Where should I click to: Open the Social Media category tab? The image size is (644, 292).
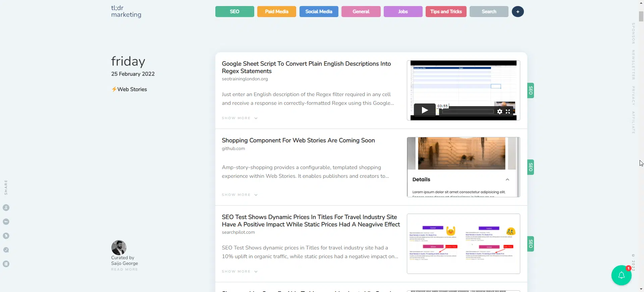319,12
